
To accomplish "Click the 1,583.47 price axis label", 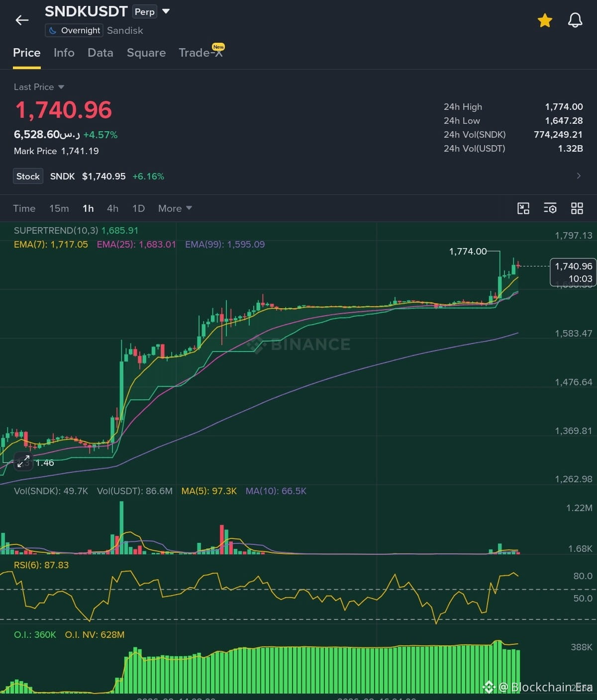I will tap(574, 334).
